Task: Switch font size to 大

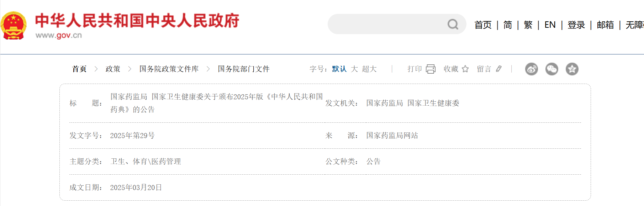Action: coord(354,69)
